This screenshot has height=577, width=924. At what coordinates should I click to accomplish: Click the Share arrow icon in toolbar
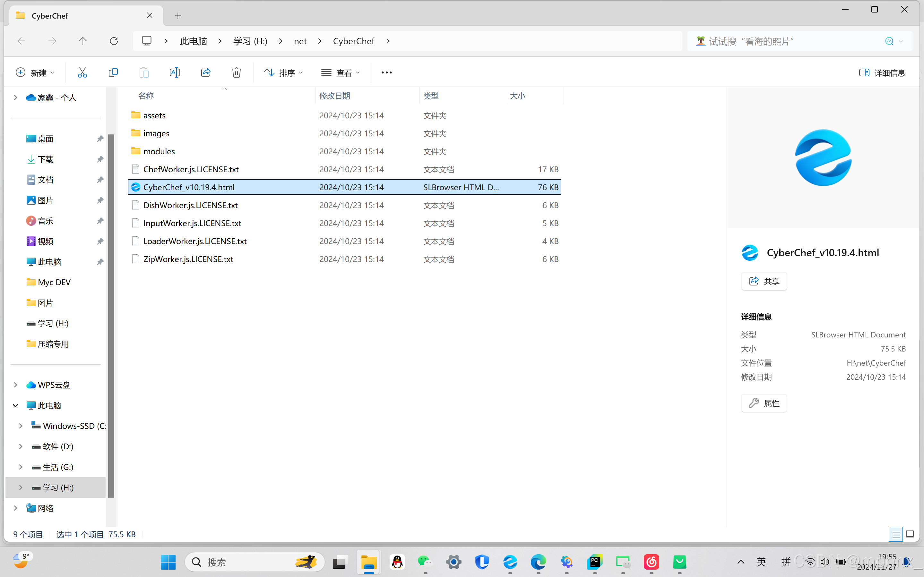coord(205,72)
